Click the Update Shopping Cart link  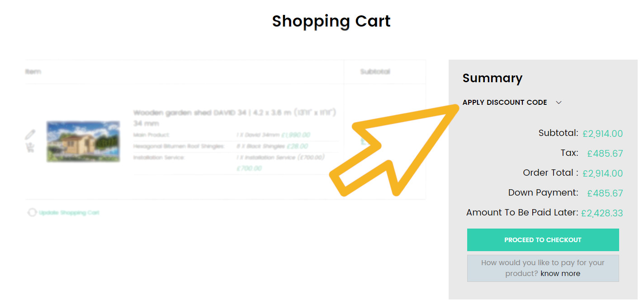coord(69,212)
